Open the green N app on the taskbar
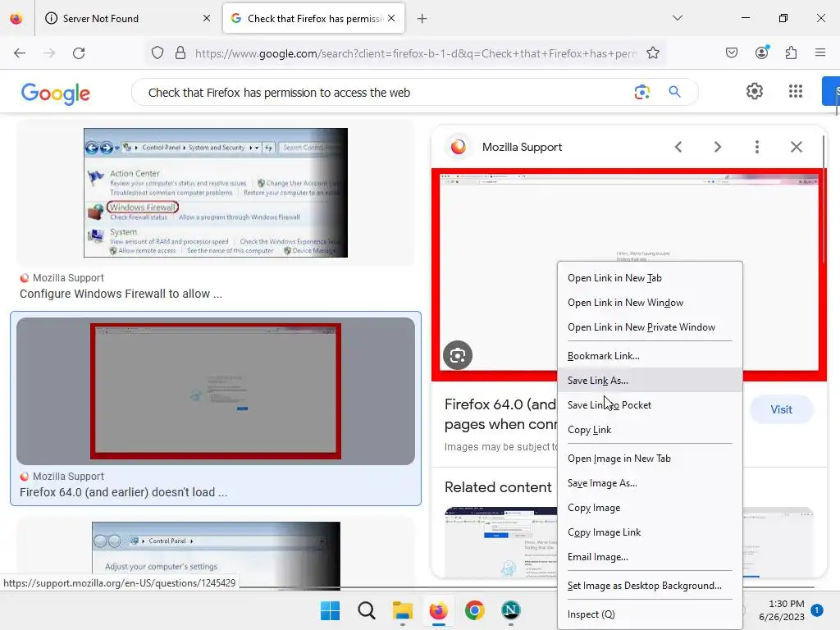 (x=510, y=610)
